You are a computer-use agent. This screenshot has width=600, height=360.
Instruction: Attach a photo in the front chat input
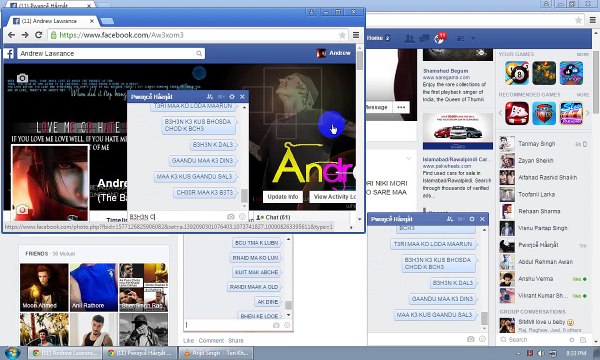click(231, 217)
